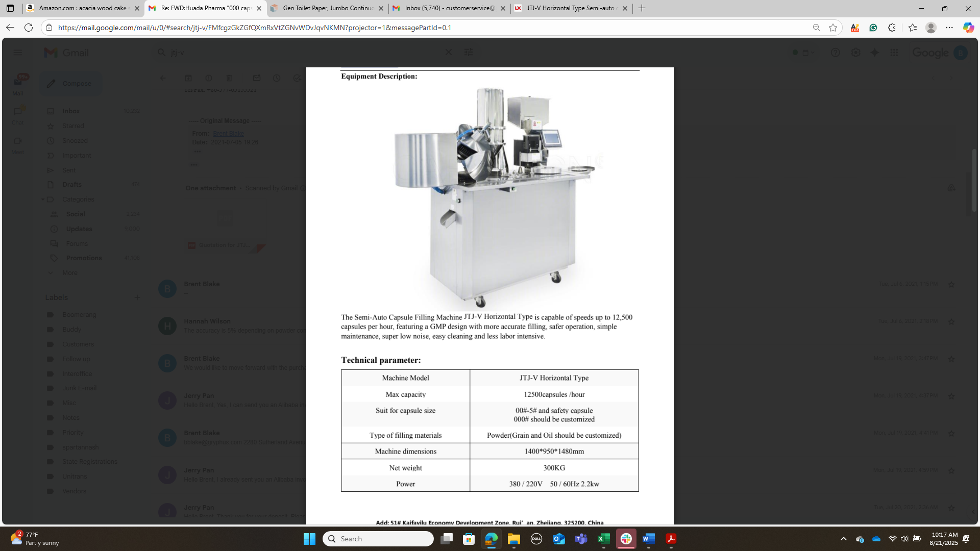Open Google account avatar B
The height and width of the screenshot is (551, 980).
point(961,53)
